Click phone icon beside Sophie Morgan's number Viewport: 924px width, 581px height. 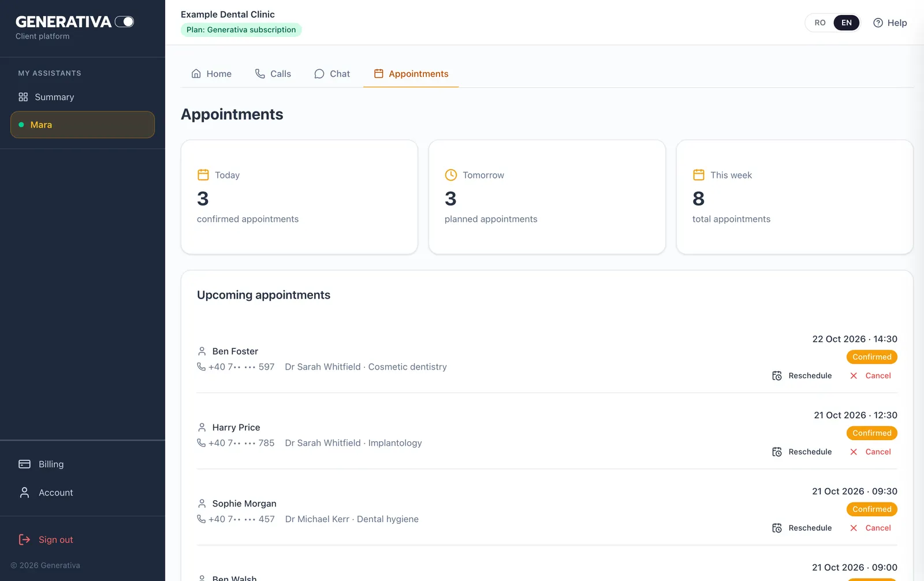point(201,519)
